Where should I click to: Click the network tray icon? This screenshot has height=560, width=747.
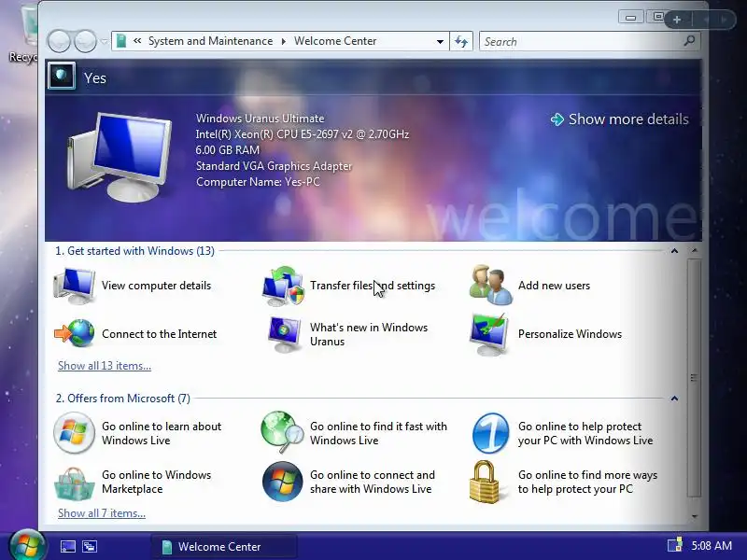pos(674,545)
